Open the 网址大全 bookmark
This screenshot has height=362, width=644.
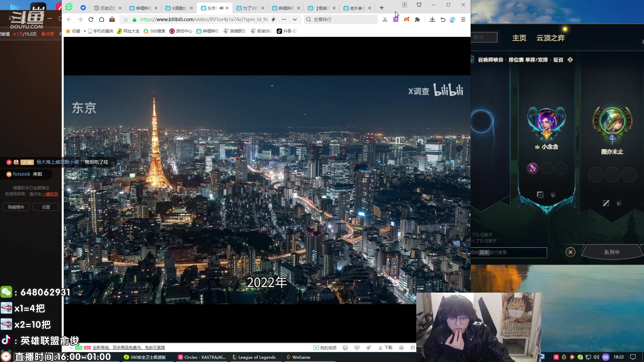[128, 31]
